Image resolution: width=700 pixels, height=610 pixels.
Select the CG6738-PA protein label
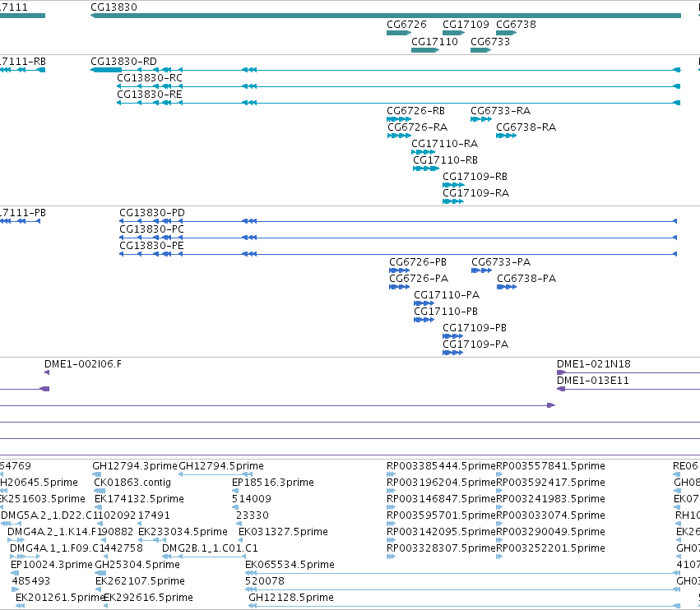pyautogui.click(x=526, y=279)
